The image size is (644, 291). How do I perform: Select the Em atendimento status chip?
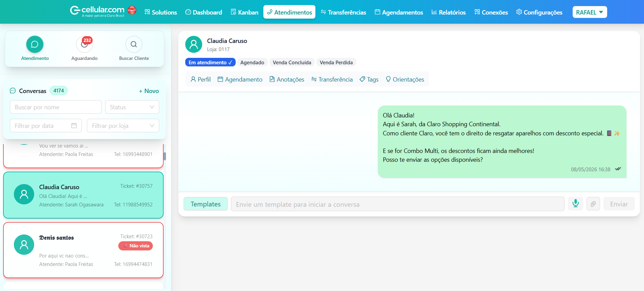(x=210, y=62)
